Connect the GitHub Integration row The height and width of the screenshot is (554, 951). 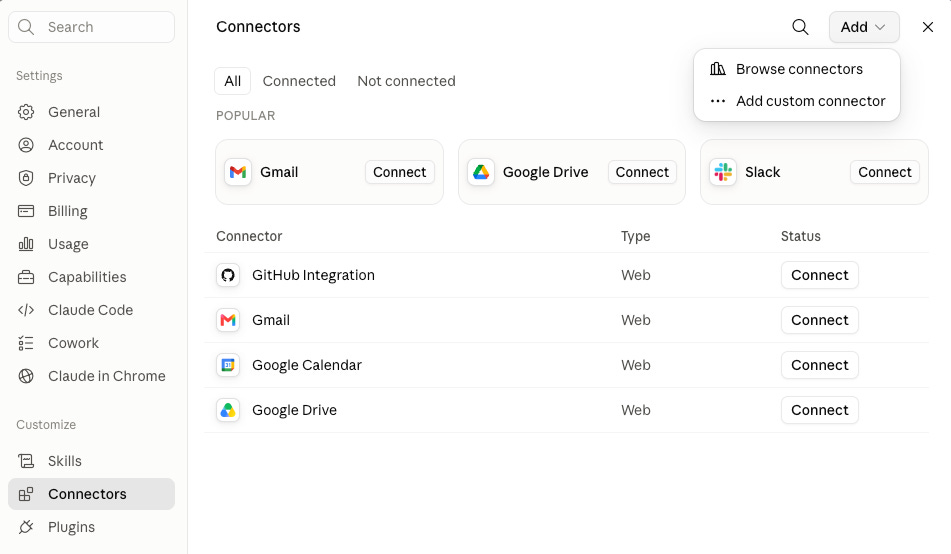click(819, 275)
